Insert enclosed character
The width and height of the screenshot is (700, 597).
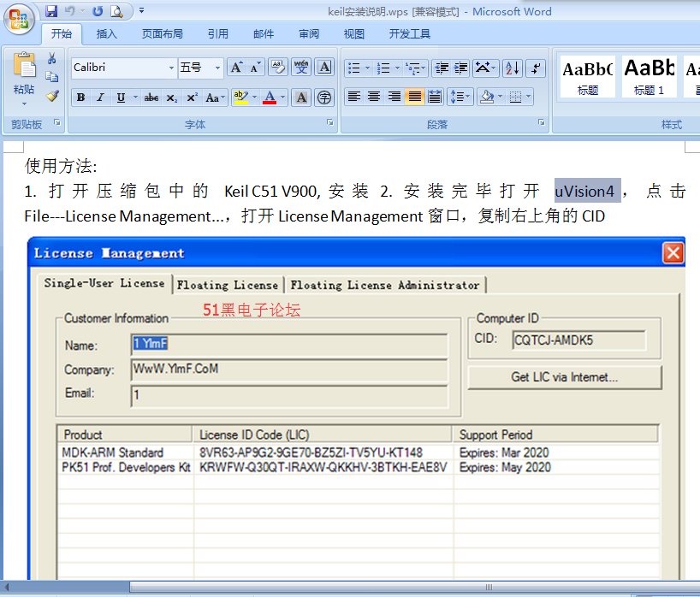point(324,98)
